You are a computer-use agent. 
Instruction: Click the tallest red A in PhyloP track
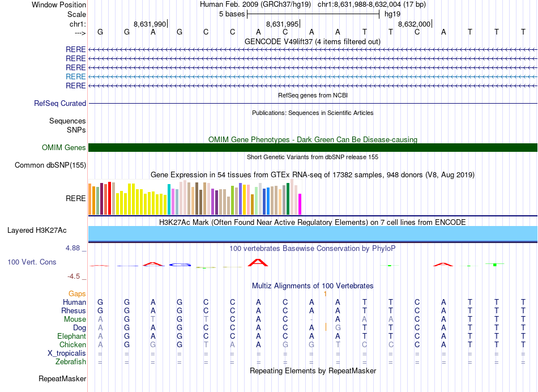tap(258, 263)
